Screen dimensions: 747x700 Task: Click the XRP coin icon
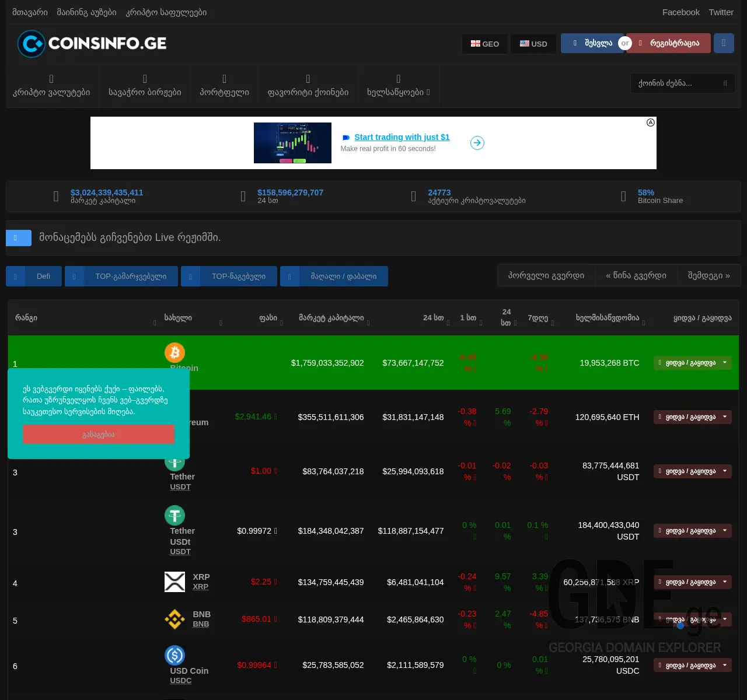click(174, 582)
